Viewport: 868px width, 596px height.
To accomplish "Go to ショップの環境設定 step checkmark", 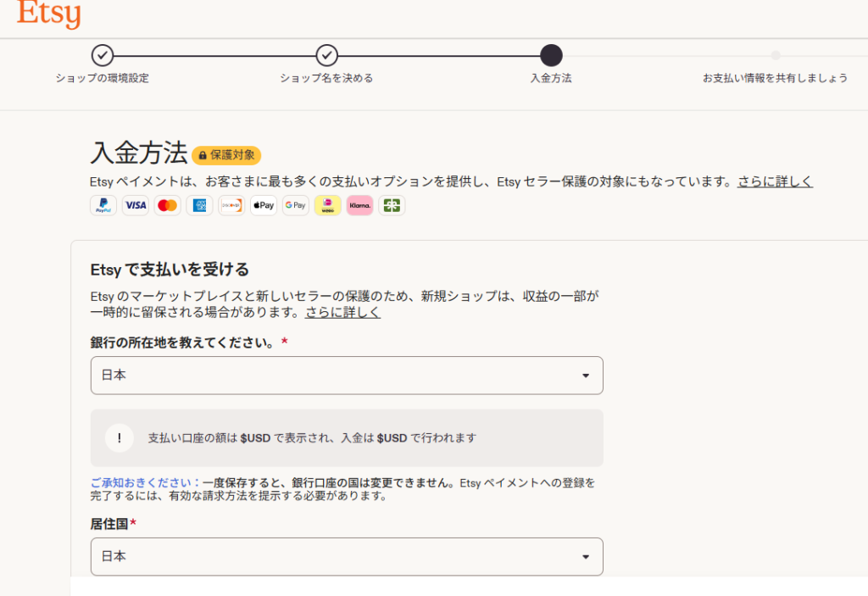I will [103, 55].
